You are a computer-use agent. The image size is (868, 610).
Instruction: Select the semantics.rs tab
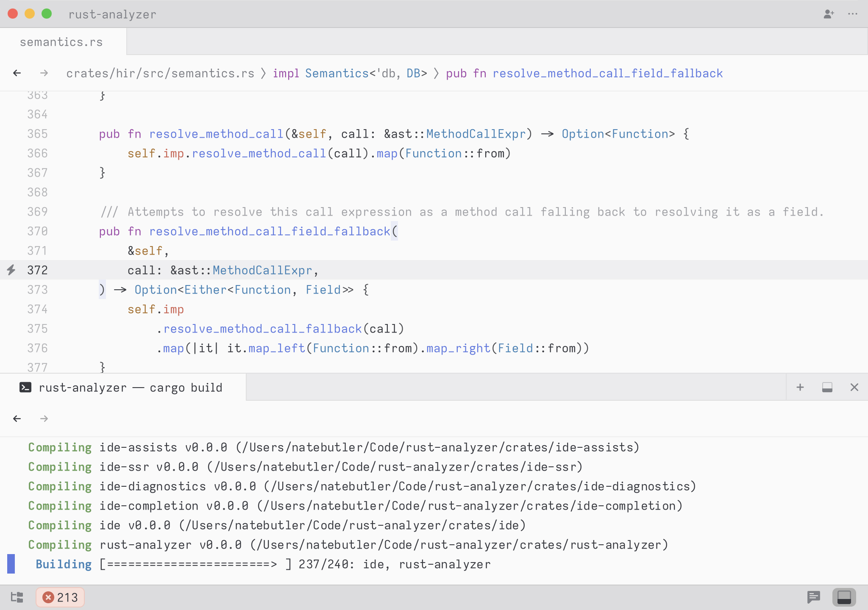click(x=61, y=42)
